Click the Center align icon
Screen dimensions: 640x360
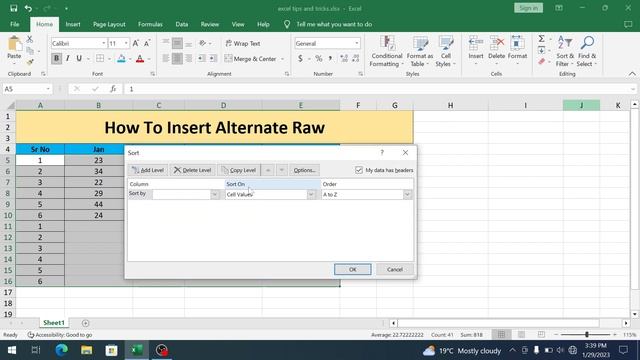click(x=177, y=59)
